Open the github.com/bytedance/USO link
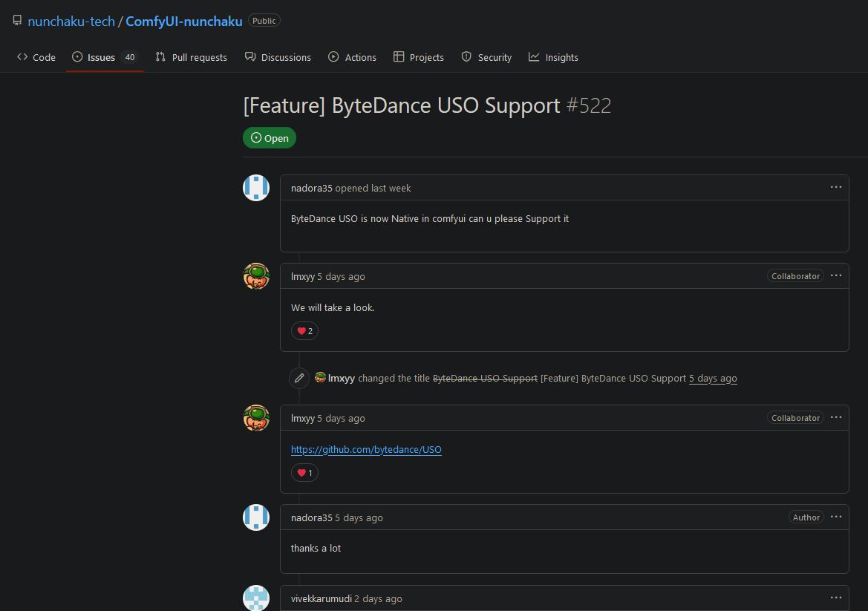868x611 pixels. pyautogui.click(x=366, y=449)
